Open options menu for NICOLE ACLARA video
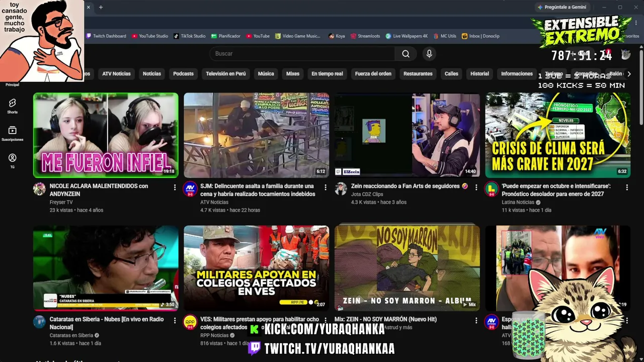 [175, 188]
